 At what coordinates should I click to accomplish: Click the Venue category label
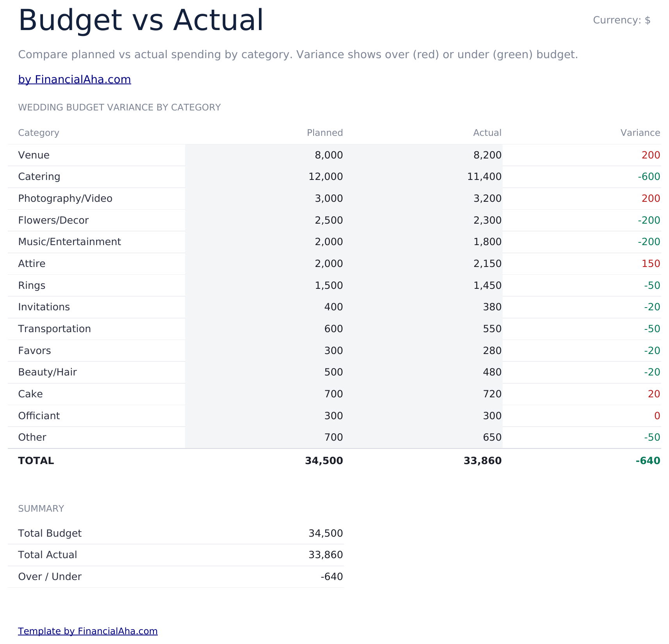(x=34, y=155)
